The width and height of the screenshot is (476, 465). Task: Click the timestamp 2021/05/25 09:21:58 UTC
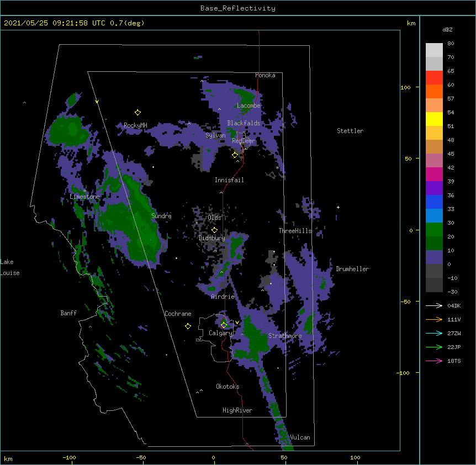coord(55,23)
